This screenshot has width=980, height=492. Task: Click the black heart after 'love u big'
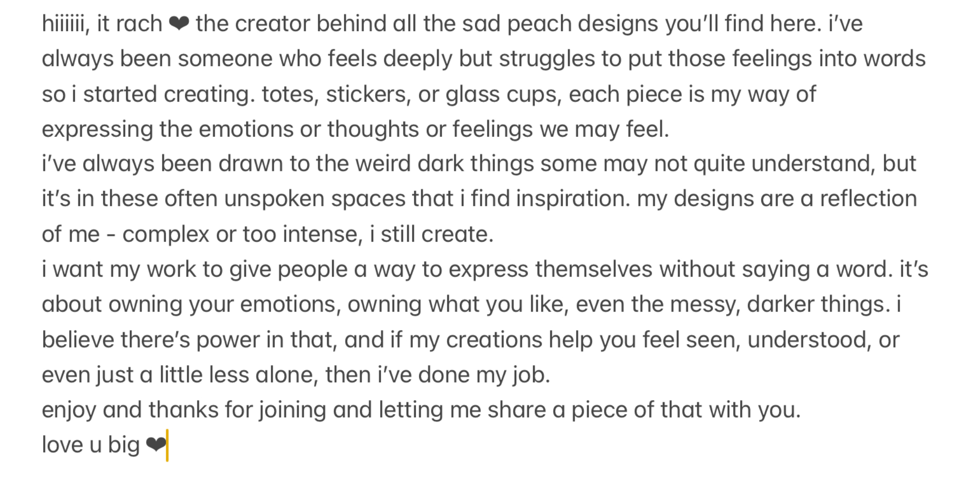tap(156, 445)
